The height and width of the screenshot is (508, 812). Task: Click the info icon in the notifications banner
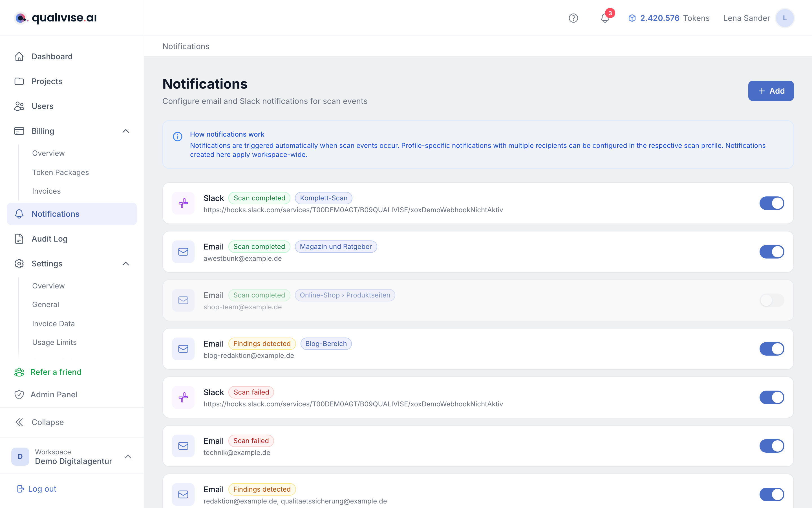[x=178, y=136]
